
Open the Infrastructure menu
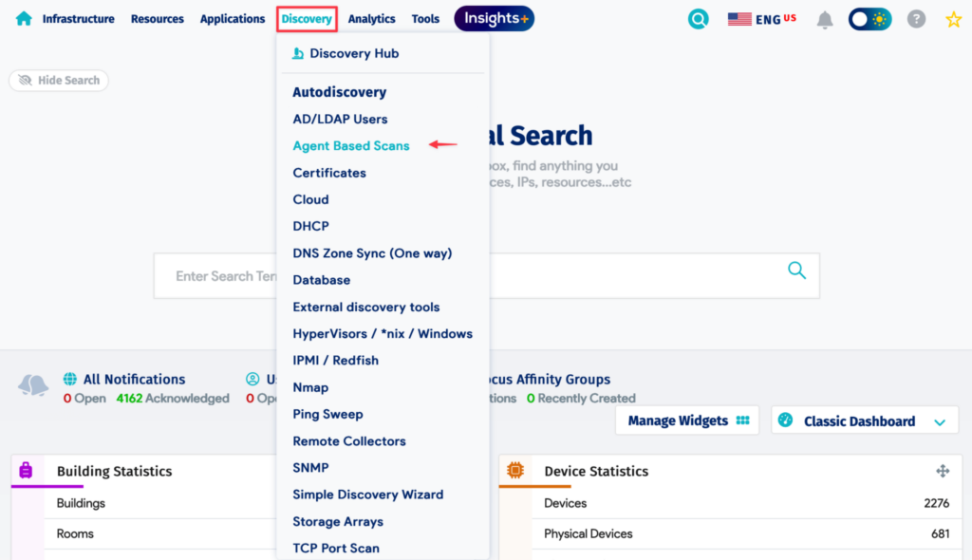78,19
